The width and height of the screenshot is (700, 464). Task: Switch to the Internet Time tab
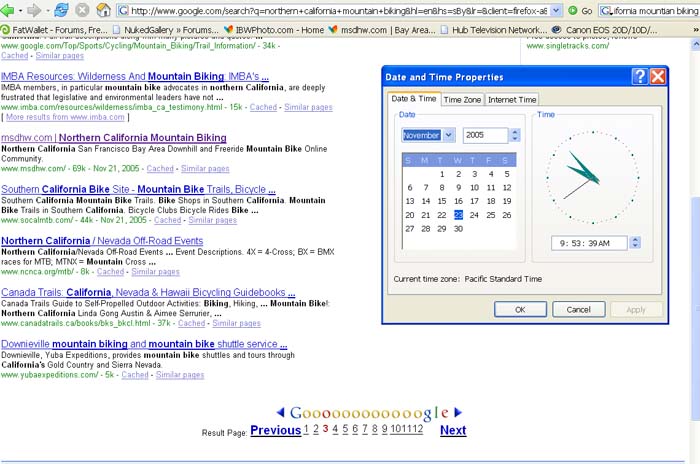pyautogui.click(x=512, y=100)
